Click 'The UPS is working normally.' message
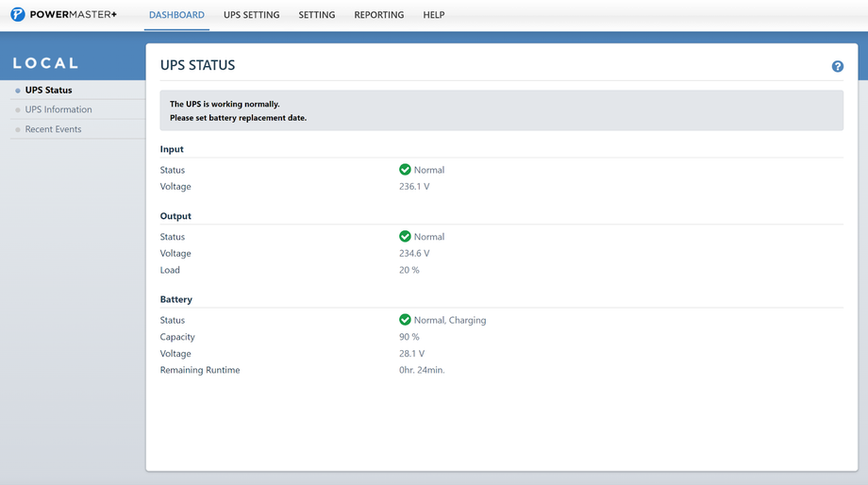 pos(225,104)
